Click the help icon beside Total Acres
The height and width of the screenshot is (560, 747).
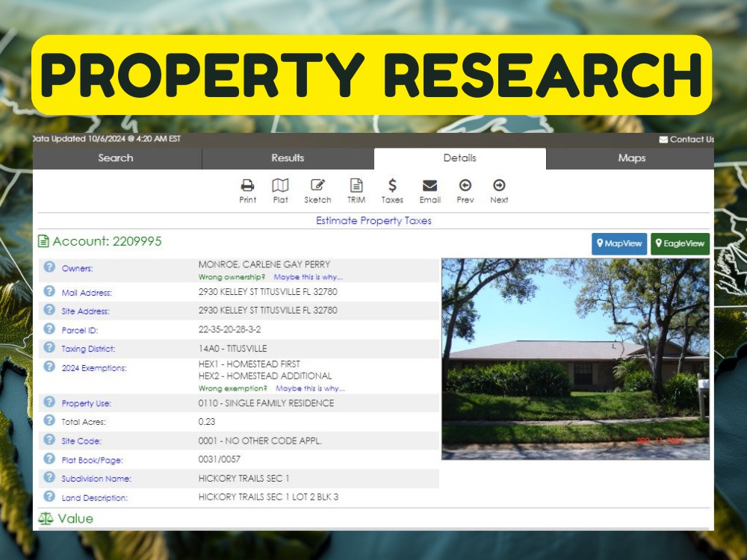click(x=49, y=420)
